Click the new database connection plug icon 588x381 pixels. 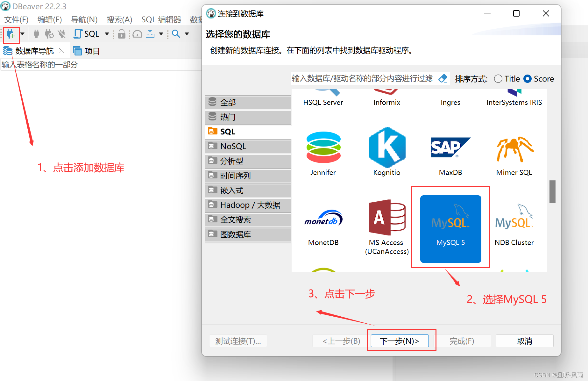11,34
